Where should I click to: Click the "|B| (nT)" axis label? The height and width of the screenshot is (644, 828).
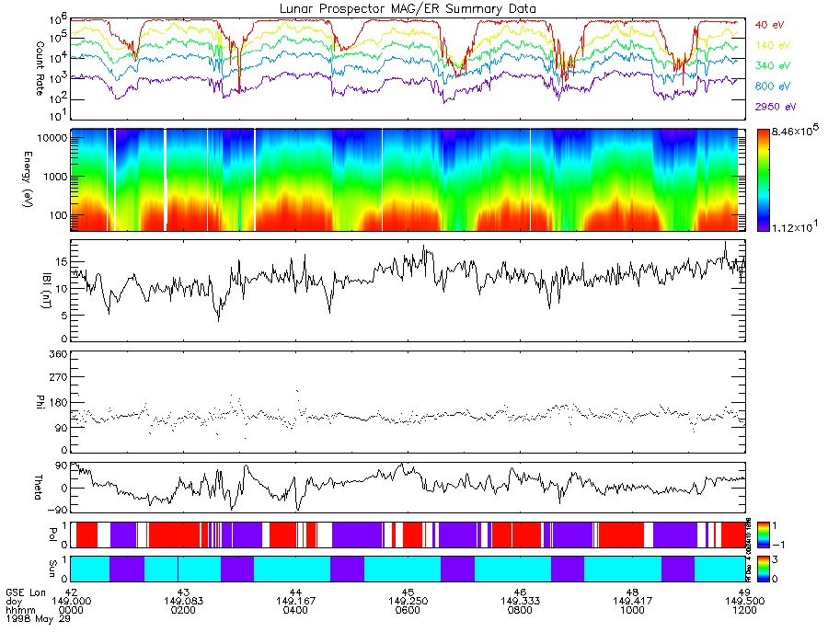[x=47, y=291]
